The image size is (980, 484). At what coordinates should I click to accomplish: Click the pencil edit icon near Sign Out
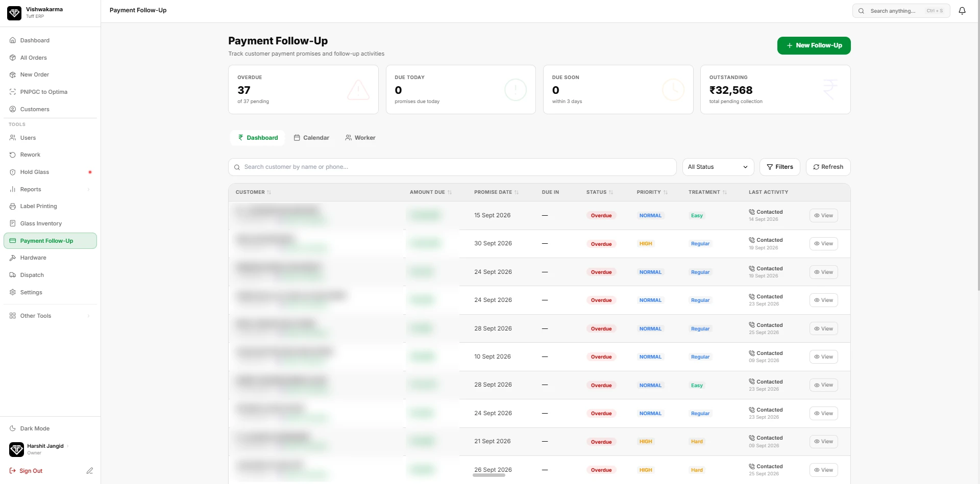[90, 471]
